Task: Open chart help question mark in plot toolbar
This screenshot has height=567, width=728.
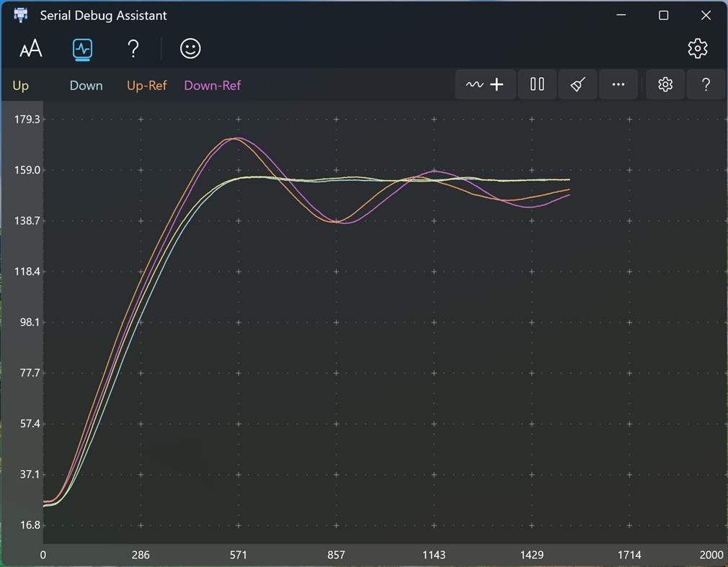Action: tap(706, 84)
